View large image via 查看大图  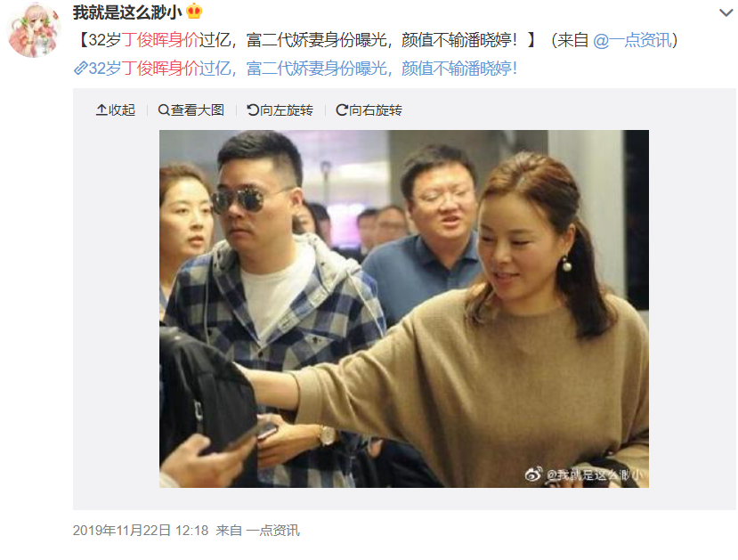pos(191,110)
